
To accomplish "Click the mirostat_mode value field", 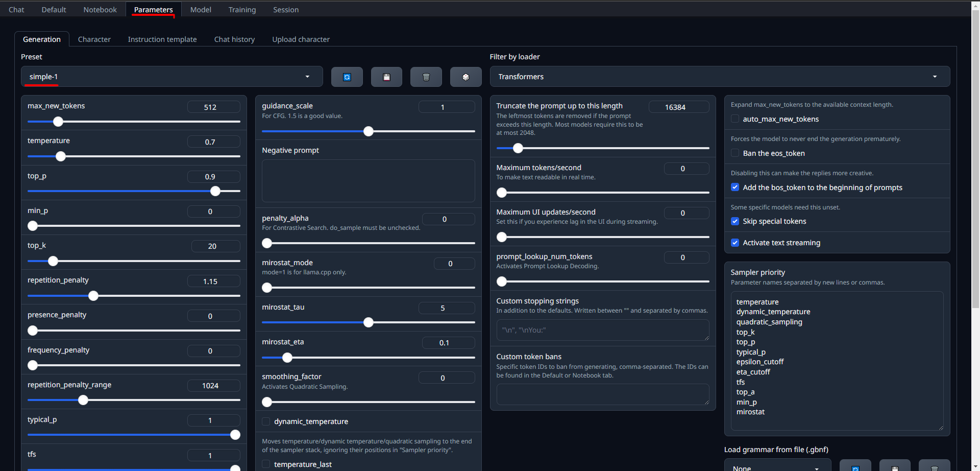I will [454, 263].
